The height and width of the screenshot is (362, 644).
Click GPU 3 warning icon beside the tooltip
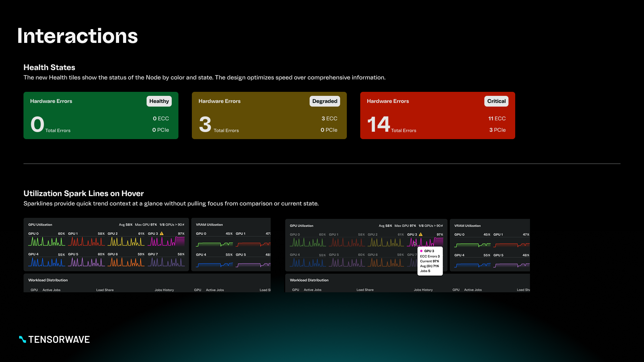tap(421, 234)
